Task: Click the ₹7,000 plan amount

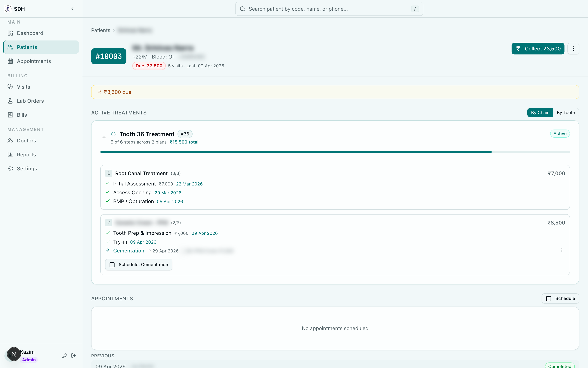Action: tap(556, 173)
